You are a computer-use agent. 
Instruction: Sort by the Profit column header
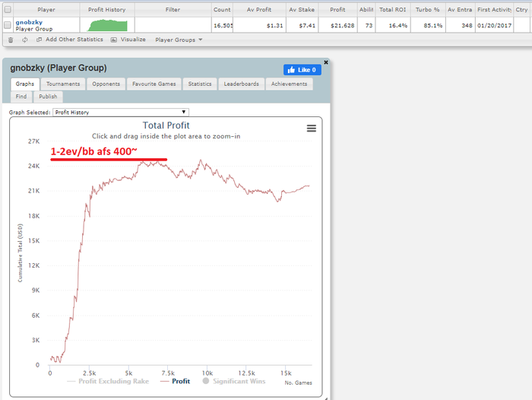coord(337,10)
